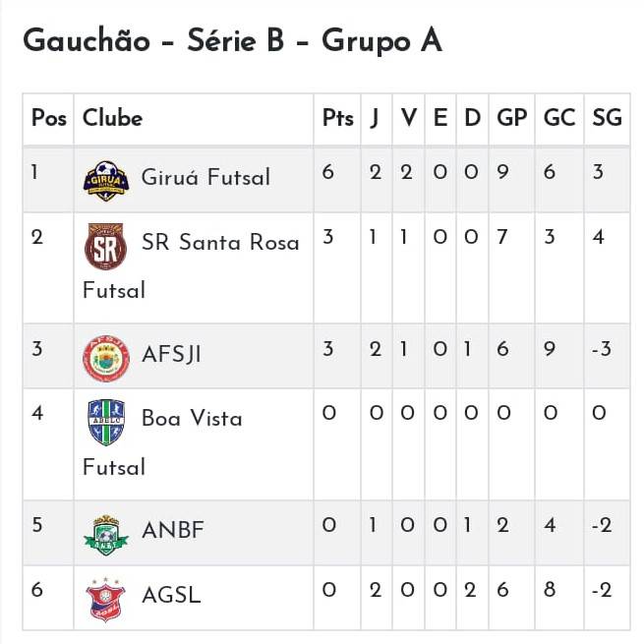Open the AGSL club name
The image size is (644, 644).
tap(171, 595)
